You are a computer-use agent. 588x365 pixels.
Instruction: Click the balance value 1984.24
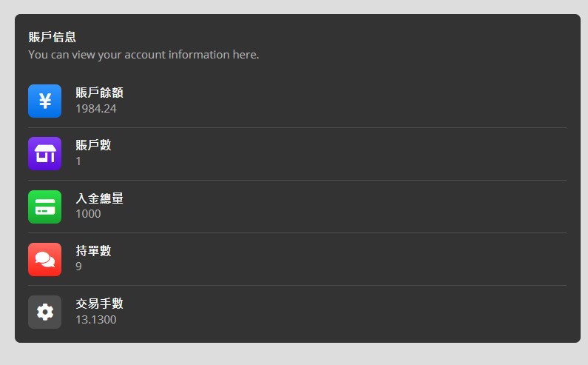(96, 109)
